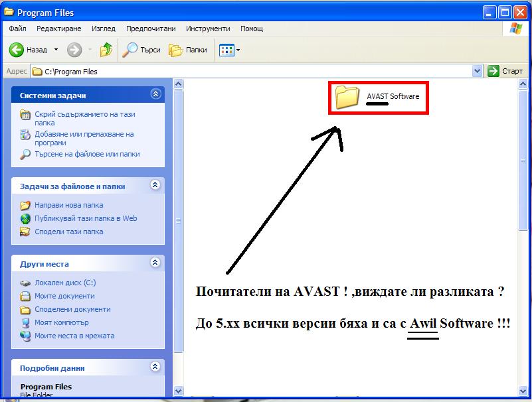Click the Local Disk C drive icon

pyautogui.click(x=25, y=283)
